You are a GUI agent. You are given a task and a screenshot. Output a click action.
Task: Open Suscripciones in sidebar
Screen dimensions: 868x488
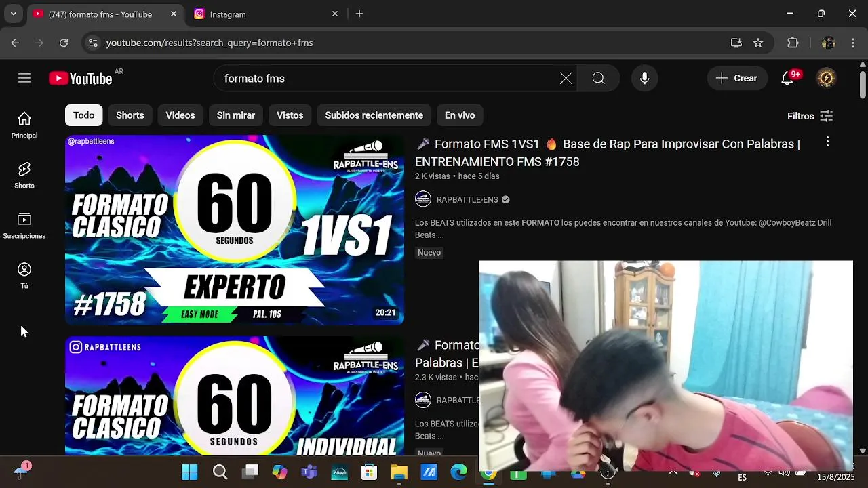[x=24, y=226]
